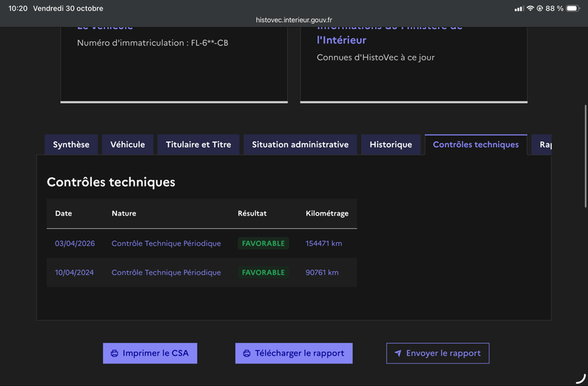The width and height of the screenshot is (588, 386).
Task: Tap the Vendredi 30 octobre date
Action: coord(68,8)
